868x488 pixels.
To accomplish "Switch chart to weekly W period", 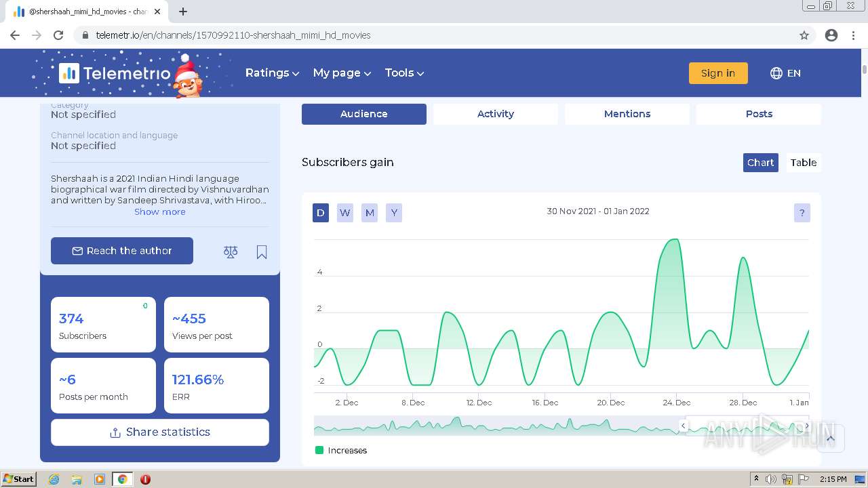I will pyautogui.click(x=345, y=213).
